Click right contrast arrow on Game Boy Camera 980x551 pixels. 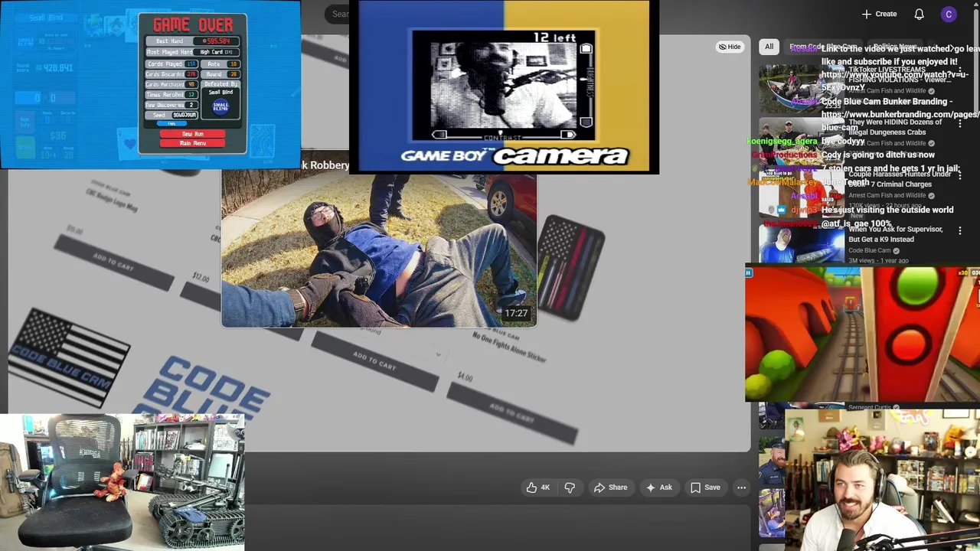(x=567, y=135)
